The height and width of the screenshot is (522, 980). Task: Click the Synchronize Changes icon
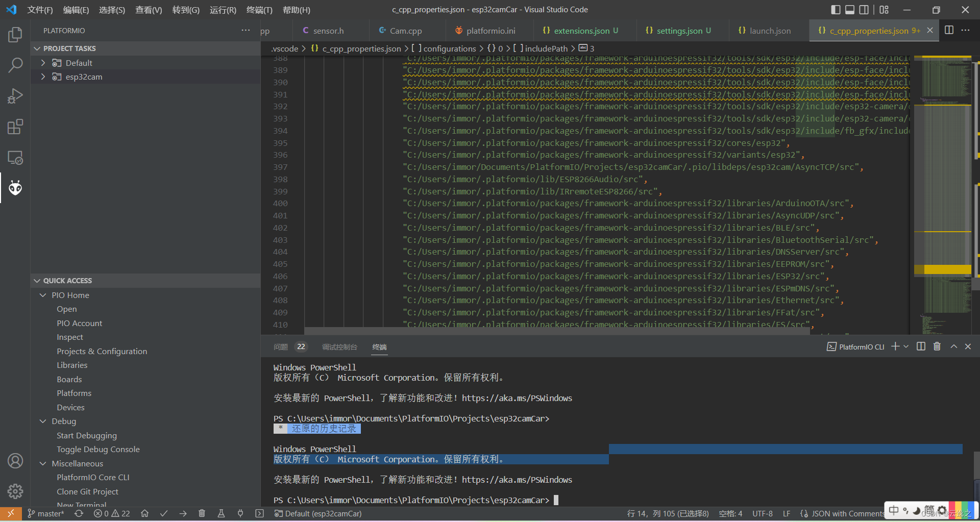click(79, 513)
